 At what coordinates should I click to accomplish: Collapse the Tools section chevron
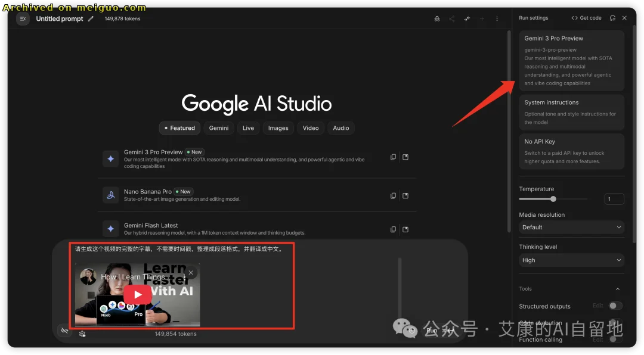point(618,289)
